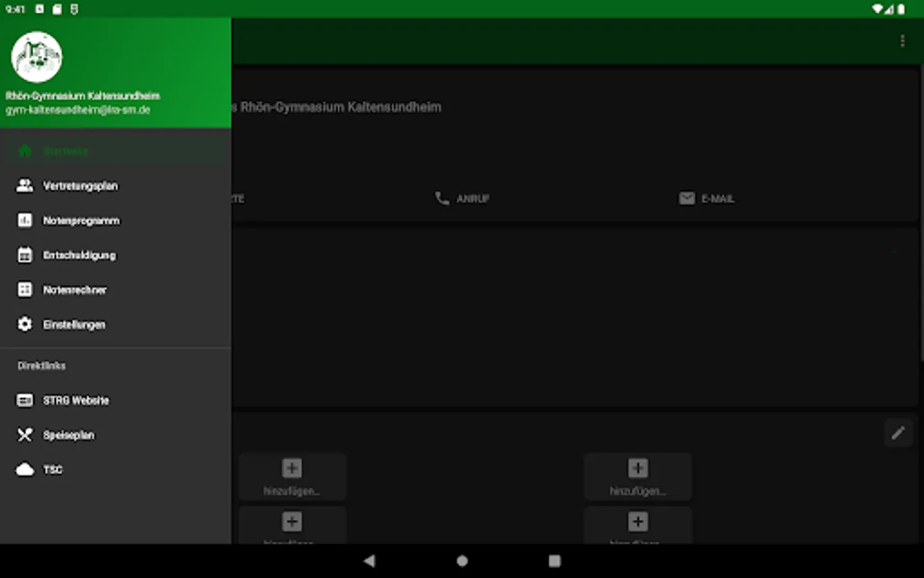Click the school logo in drawer header

coord(37,57)
